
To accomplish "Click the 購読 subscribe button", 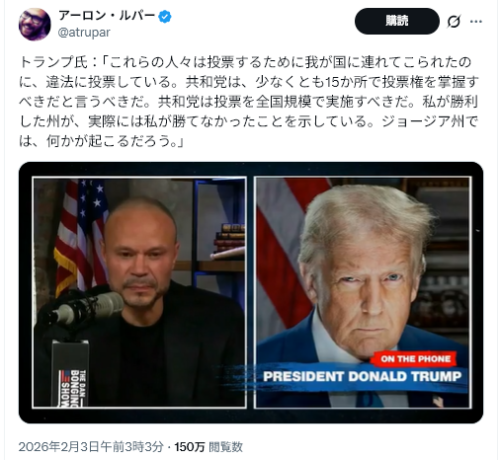I will pos(397,21).
